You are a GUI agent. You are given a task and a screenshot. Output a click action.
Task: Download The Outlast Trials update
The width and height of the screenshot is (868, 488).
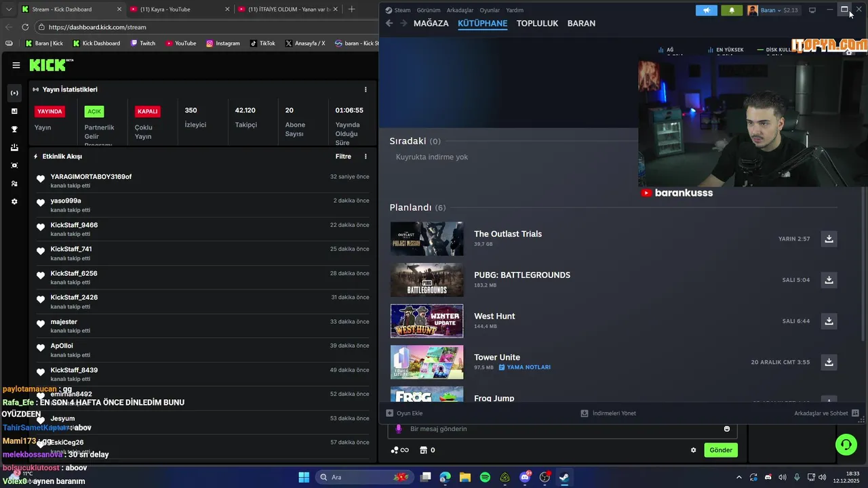point(829,239)
